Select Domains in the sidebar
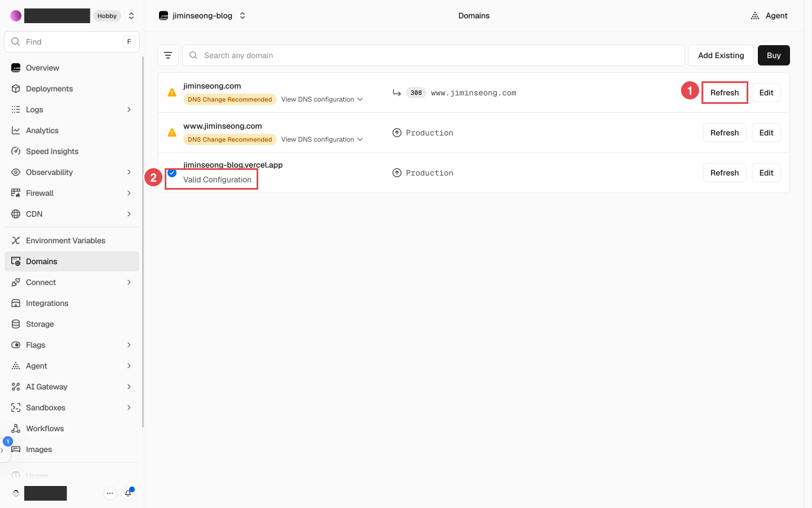This screenshot has width=812, height=508. click(x=72, y=261)
